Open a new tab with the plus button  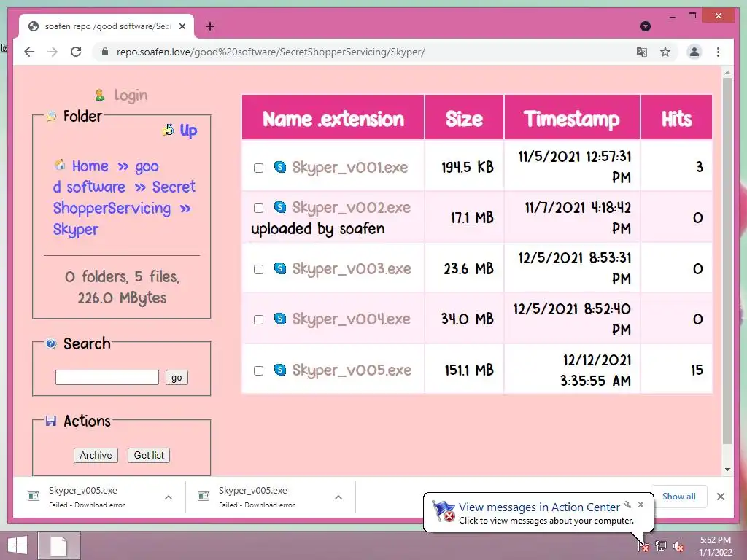point(210,26)
